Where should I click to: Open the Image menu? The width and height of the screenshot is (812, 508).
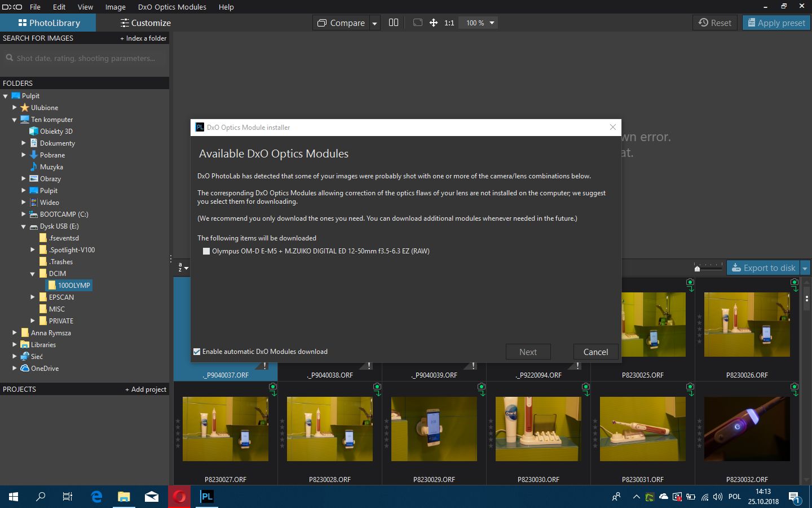pyautogui.click(x=115, y=7)
